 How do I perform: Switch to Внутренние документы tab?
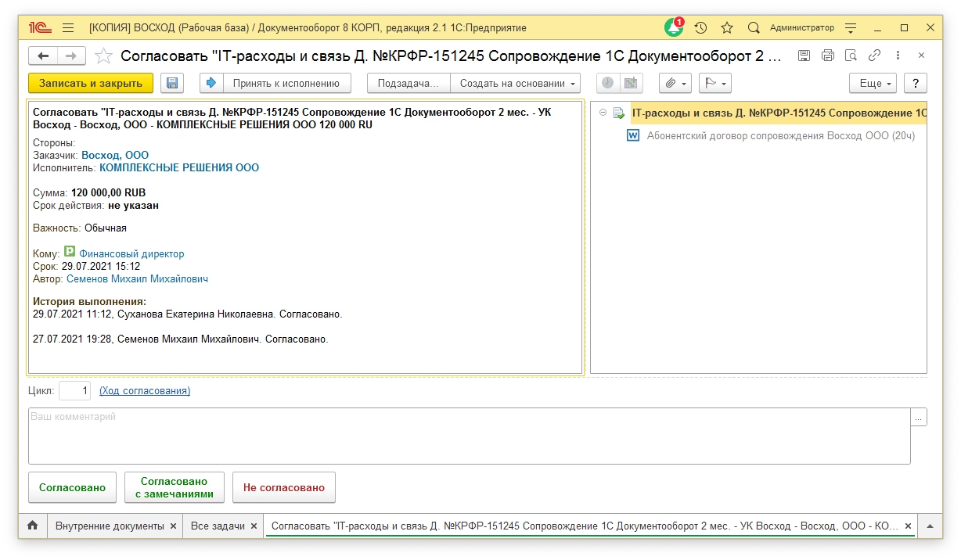click(x=110, y=526)
